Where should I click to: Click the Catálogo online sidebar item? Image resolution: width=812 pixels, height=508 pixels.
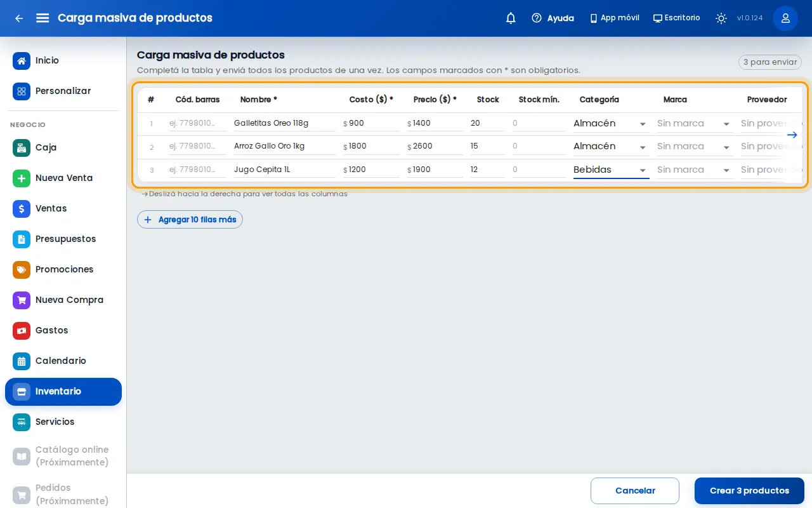click(x=63, y=457)
